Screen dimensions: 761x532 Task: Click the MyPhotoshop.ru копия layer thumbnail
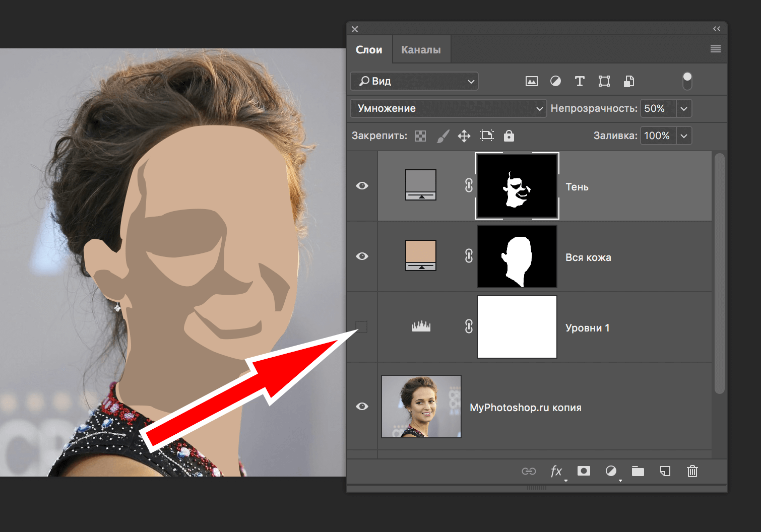421,407
